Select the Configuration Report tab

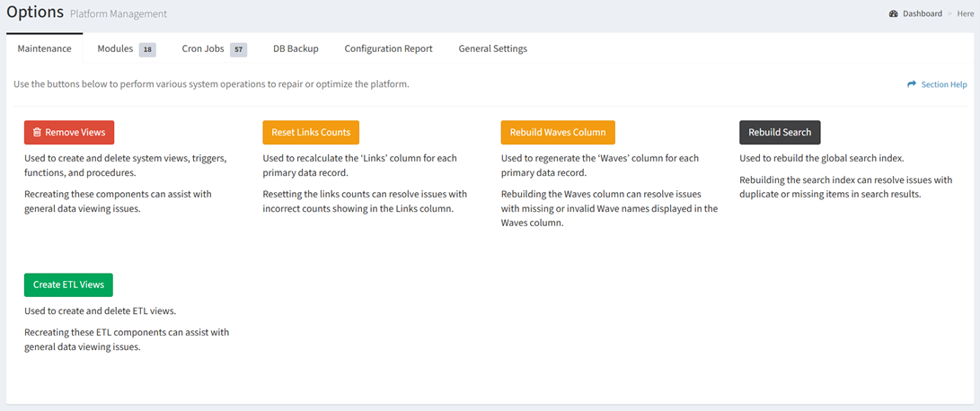point(388,48)
